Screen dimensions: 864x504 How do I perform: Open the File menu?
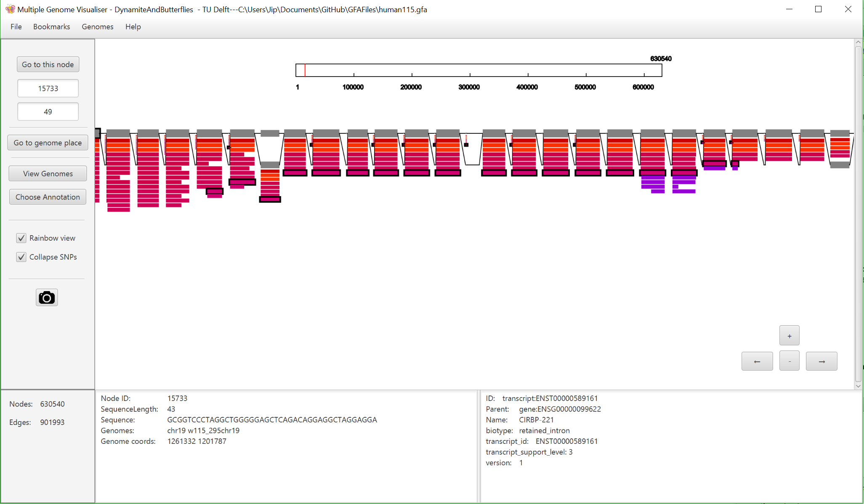16,27
